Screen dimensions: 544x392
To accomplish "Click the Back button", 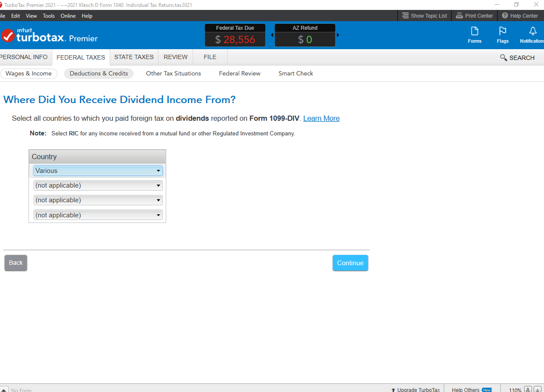I will [x=16, y=263].
